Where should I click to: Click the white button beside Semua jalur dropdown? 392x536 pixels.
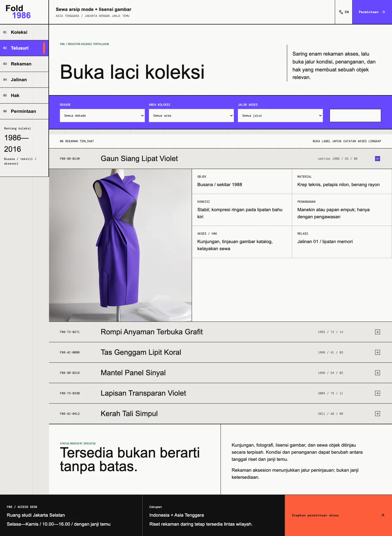click(x=355, y=115)
